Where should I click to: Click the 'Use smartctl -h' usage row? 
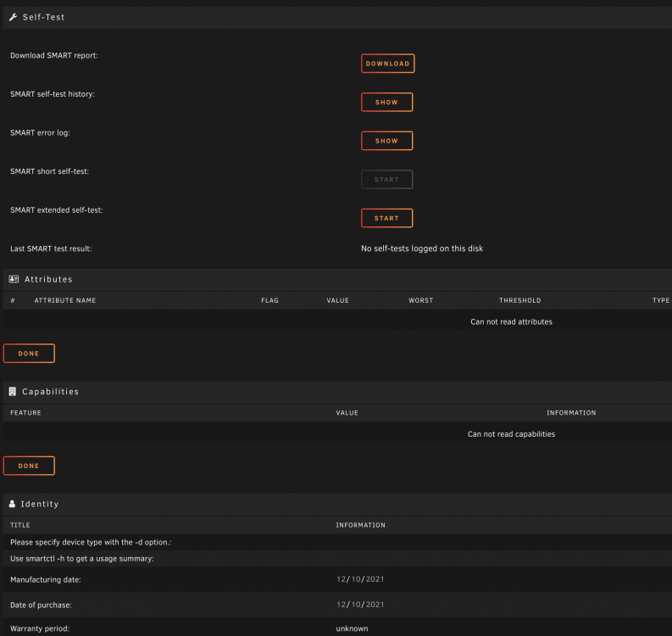337,558
